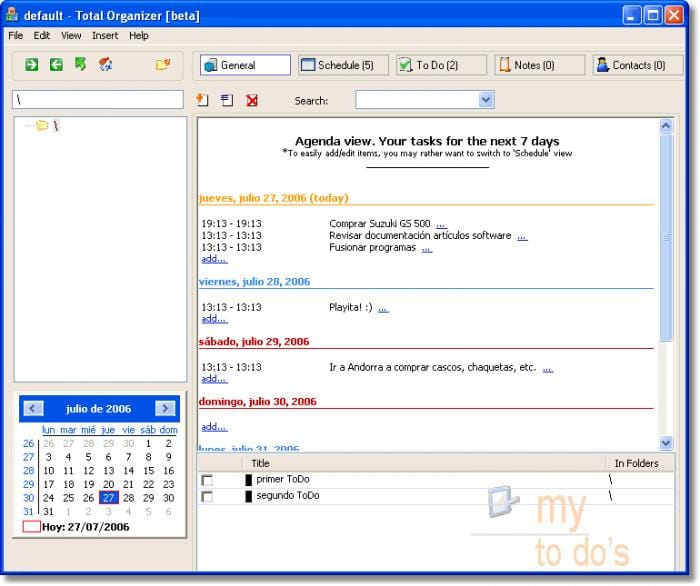
Task: Open the Help menu
Action: pos(139,36)
